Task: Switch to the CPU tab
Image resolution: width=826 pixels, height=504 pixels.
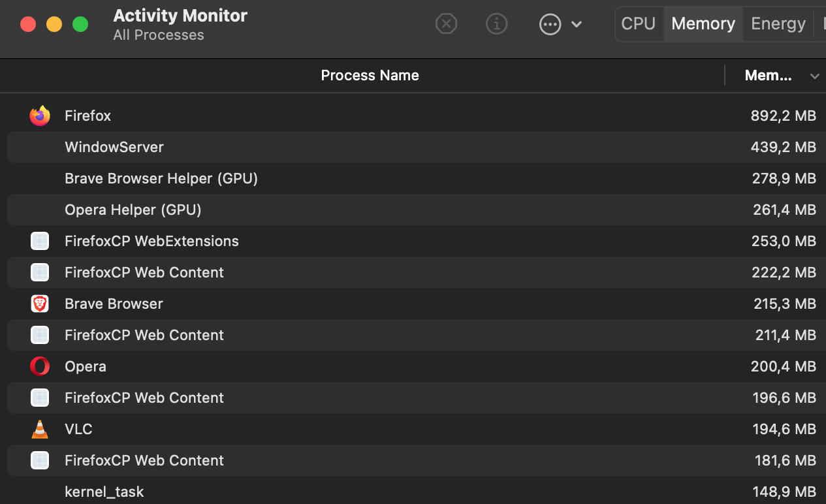Action: tap(638, 24)
